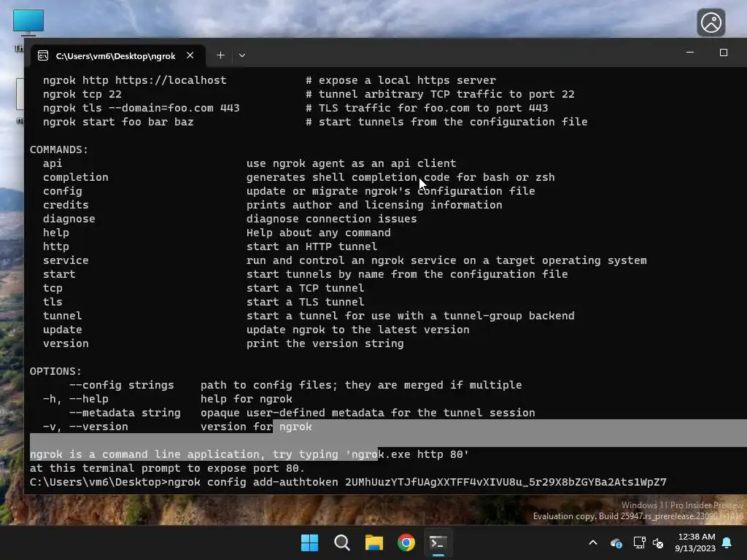Click 'update ngrok to the latest version' description

[357, 329]
